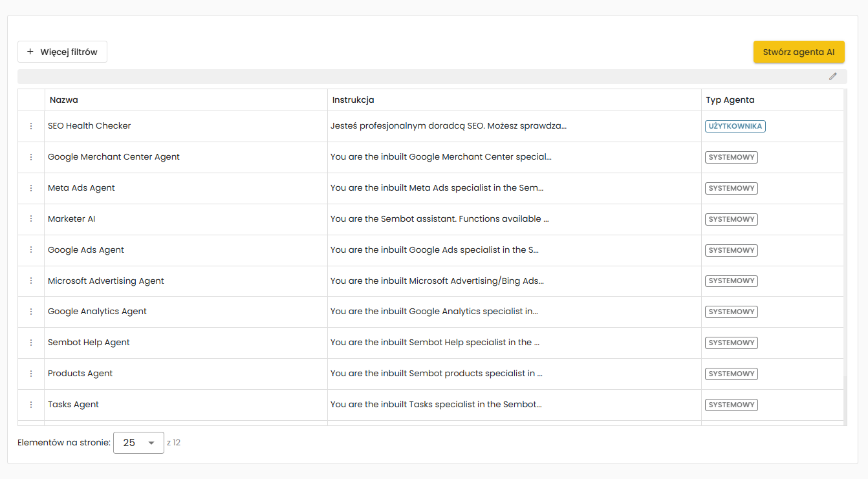The height and width of the screenshot is (479, 868).
Task: Open kebab menu for Google Analytics Agent
Action: pyautogui.click(x=31, y=312)
